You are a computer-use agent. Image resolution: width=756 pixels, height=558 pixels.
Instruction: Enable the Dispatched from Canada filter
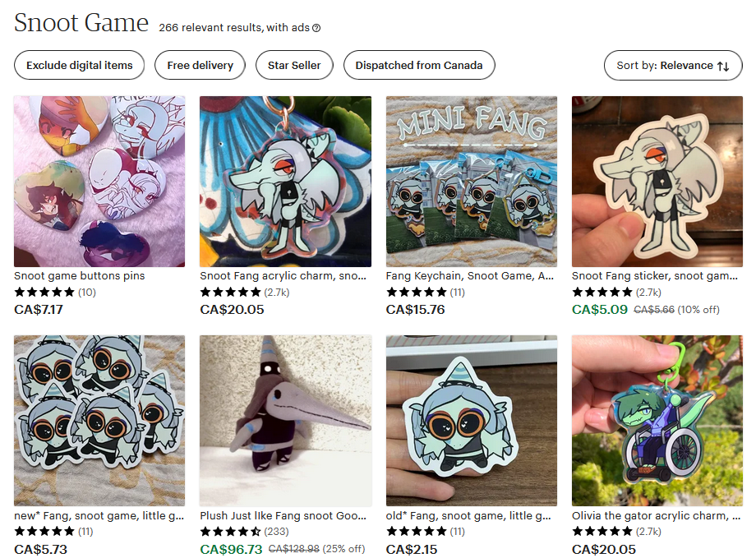[x=419, y=65]
